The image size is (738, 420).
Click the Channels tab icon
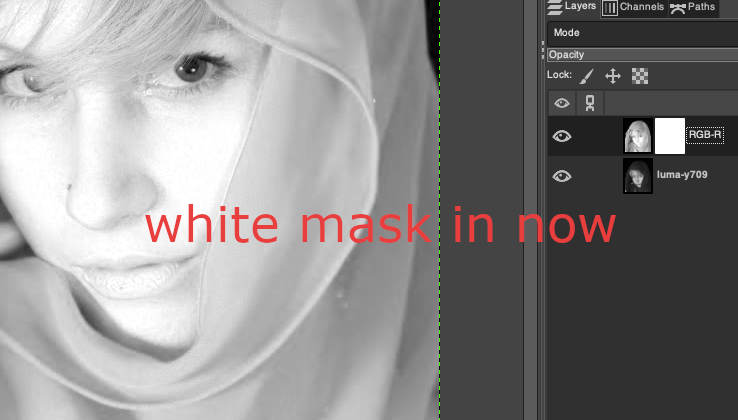point(609,8)
